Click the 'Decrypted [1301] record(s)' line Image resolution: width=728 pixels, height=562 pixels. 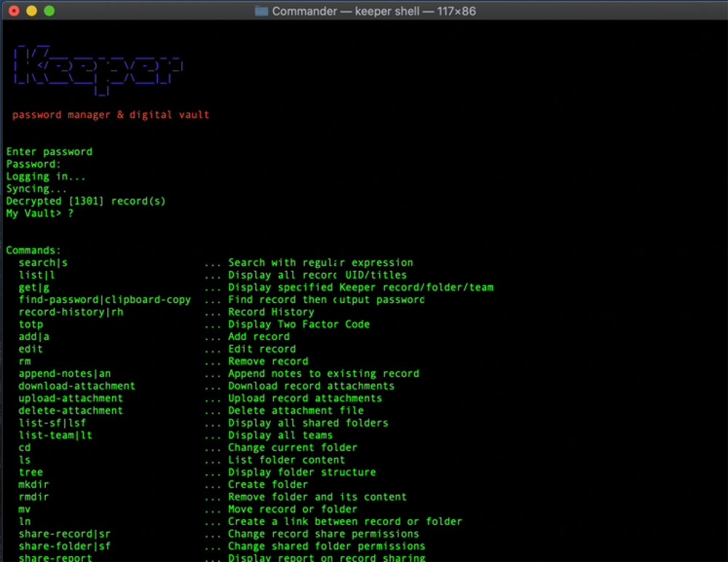tap(86, 201)
